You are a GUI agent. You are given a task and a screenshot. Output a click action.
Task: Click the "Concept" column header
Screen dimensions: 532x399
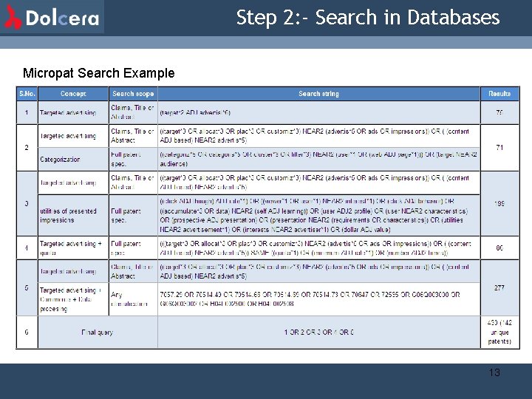(x=73, y=94)
